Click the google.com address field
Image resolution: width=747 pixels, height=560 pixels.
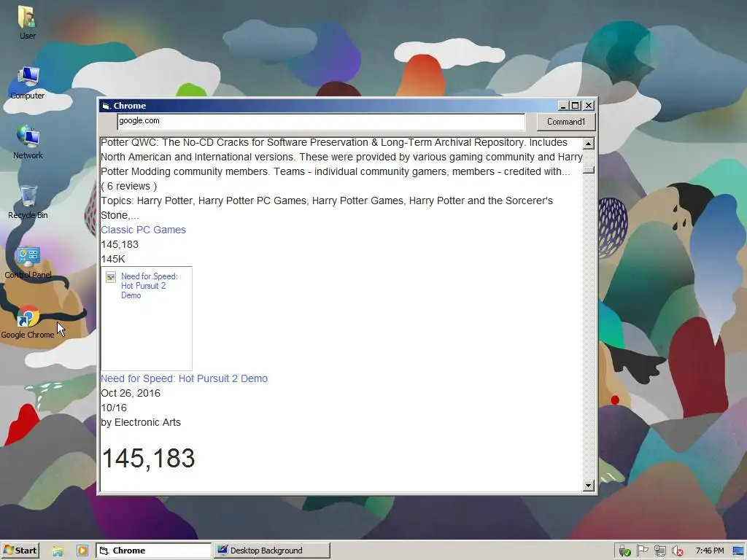321,122
